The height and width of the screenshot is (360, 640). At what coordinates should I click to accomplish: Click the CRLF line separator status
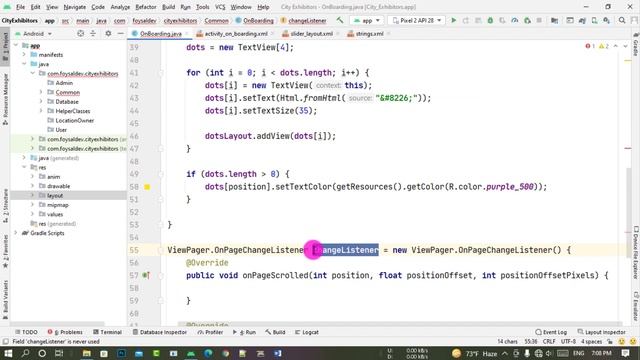coord(549,342)
